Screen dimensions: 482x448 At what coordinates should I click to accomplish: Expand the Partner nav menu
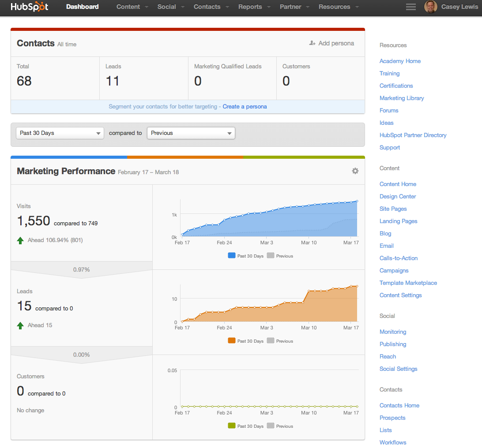click(x=294, y=7)
